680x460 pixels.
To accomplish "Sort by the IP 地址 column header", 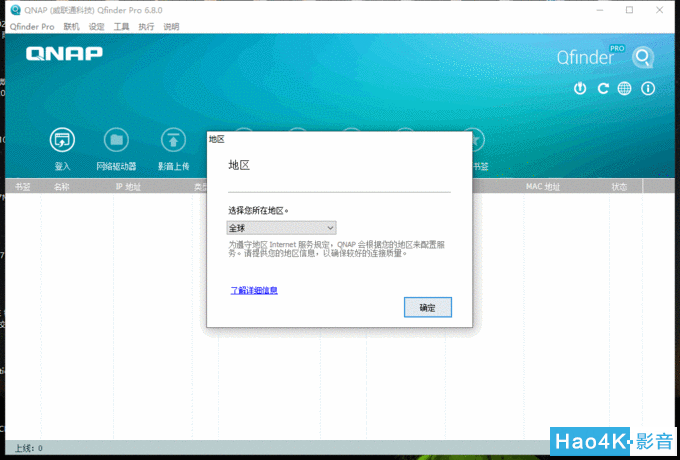I will click(128, 187).
